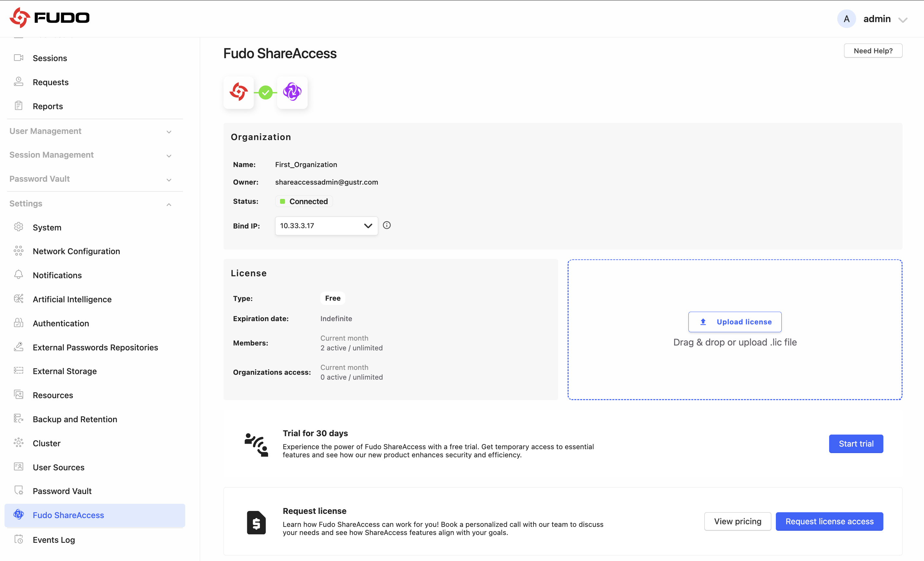The height and width of the screenshot is (561, 924).
Task: Start the 30-day trial
Action: (x=856, y=444)
